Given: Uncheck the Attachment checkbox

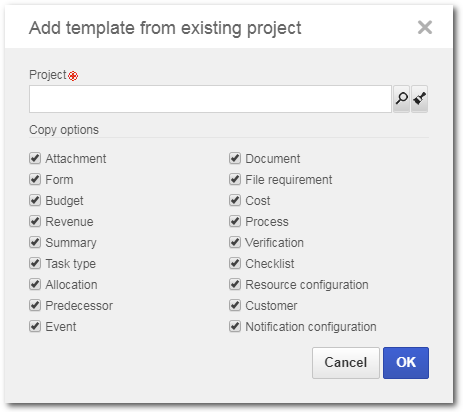Looking at the screenshot, I should [35, 158].
